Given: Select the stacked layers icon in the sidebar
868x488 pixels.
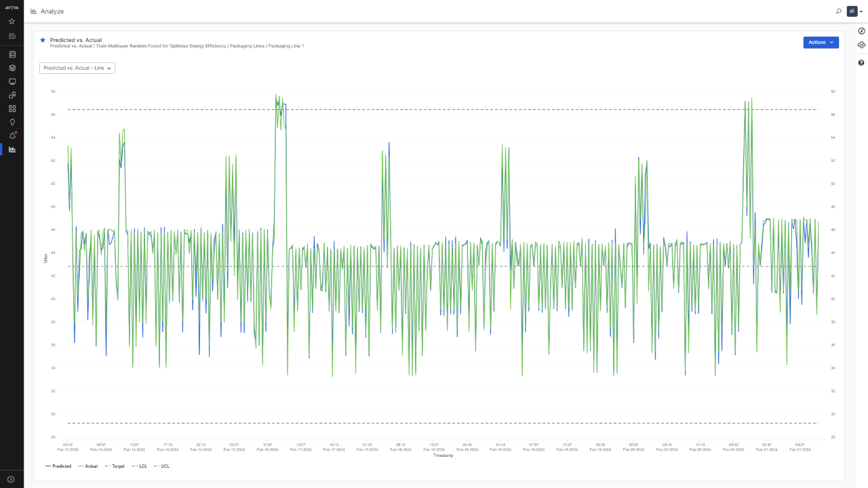Looking at the screenshot, I should 12,68.
